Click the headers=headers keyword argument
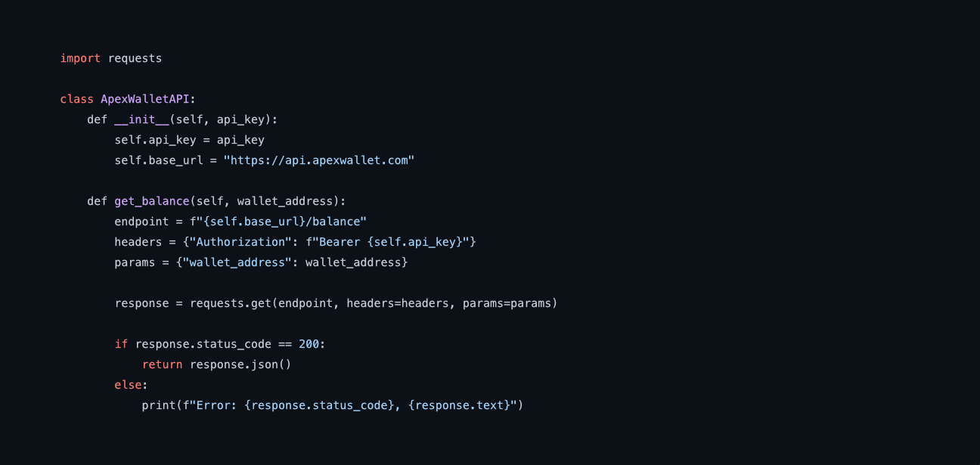Screen dimensions: 980x465 coord(397,303)
